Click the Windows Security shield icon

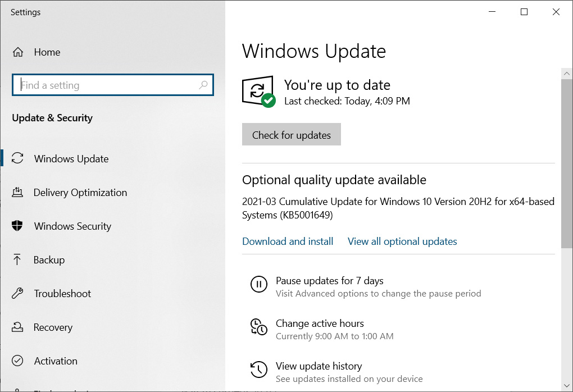point(17,226)
